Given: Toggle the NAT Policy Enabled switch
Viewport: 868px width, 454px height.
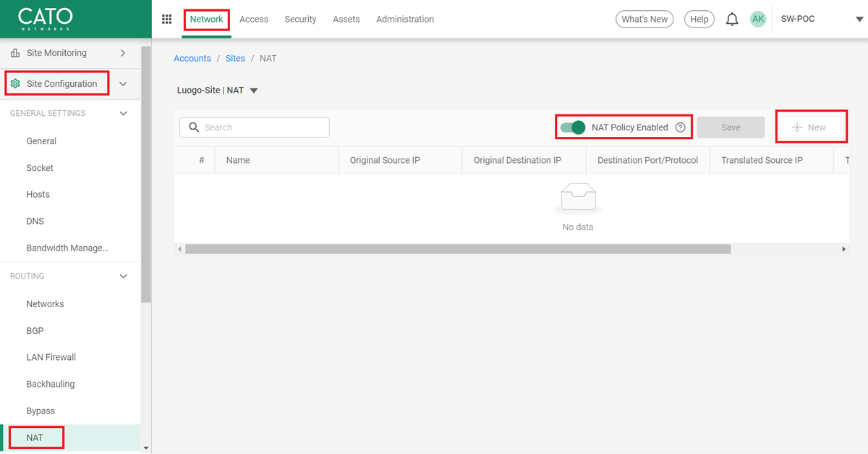Looking at the screenshot, I should point(573,127).
